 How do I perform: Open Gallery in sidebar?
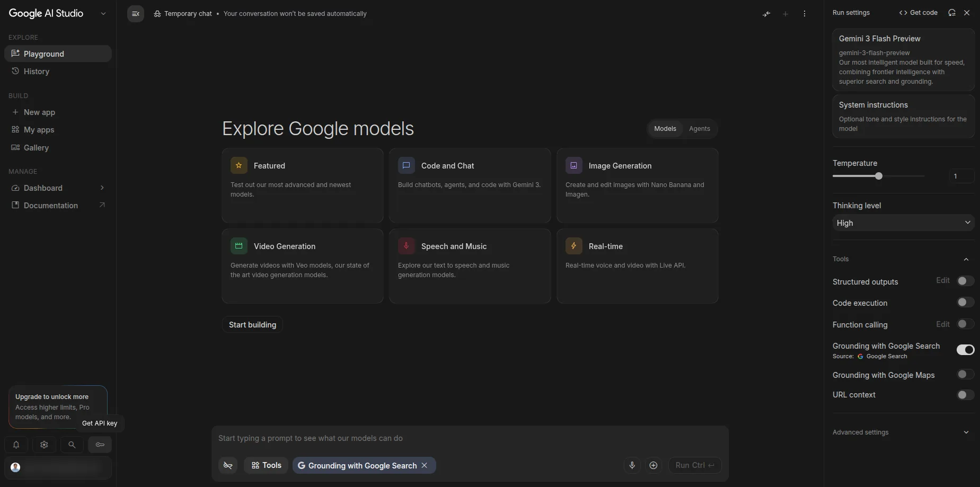tap(58, 147)
